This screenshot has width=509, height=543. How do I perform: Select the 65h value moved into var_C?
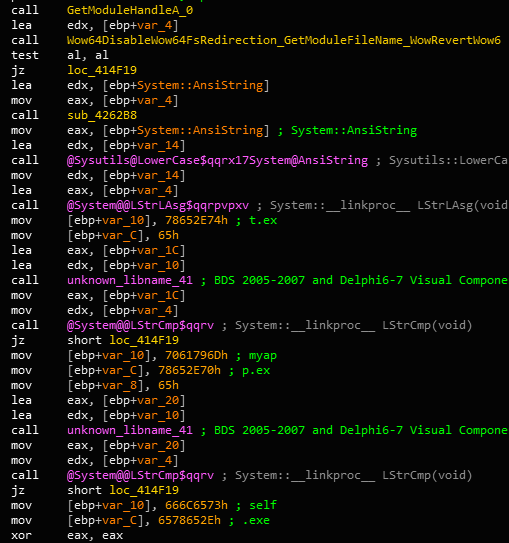point(168,235)
